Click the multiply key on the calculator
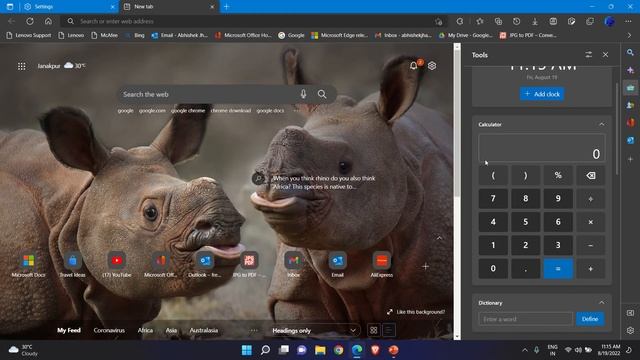 click(591, 222)
